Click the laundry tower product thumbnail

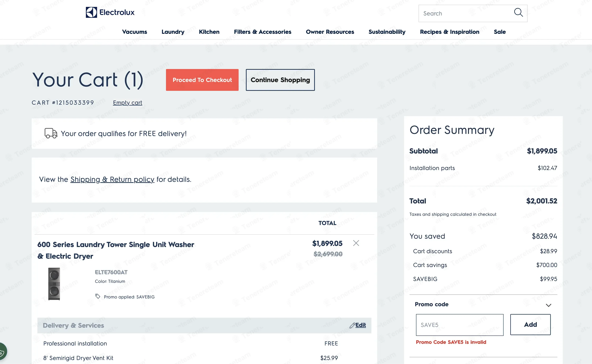tap(54, 284)
